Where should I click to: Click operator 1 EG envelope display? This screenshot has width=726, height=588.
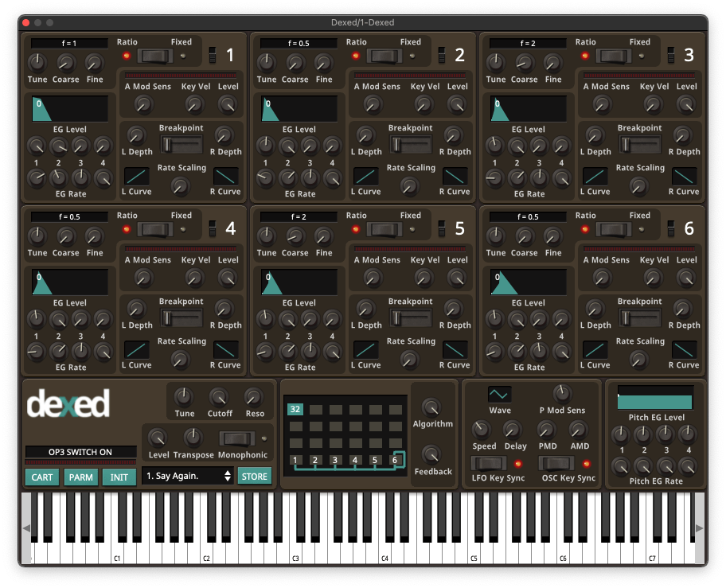[70, 109]
